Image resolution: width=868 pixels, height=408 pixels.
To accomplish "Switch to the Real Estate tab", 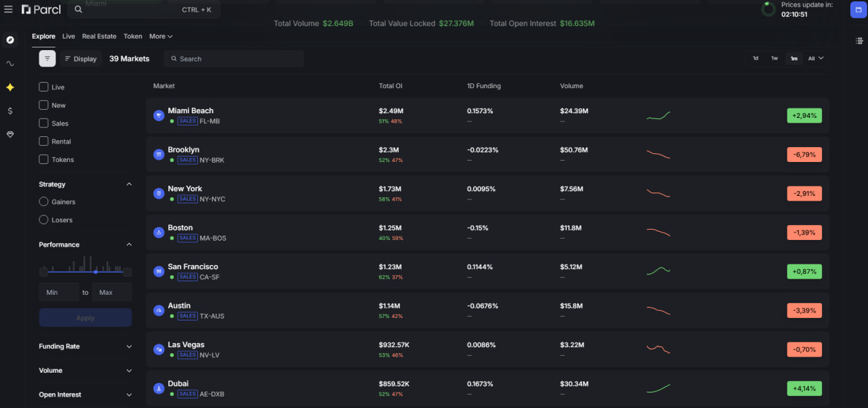I will [x=99, y=36].
